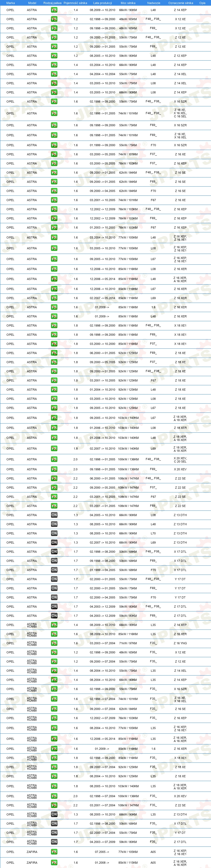Click the production years 01.2003 -> 10.2005
The width and height of the screenshot is (211, 868).
pyautogui.click(x=102, y=227)
